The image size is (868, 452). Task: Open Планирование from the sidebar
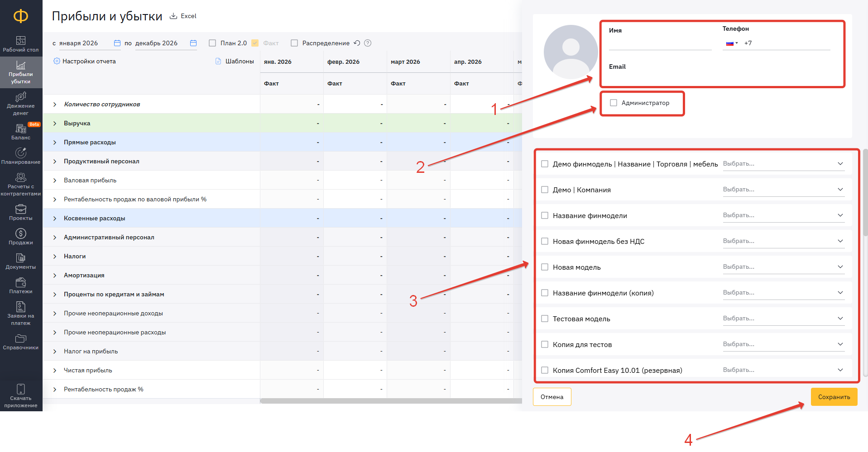[21, 156]
